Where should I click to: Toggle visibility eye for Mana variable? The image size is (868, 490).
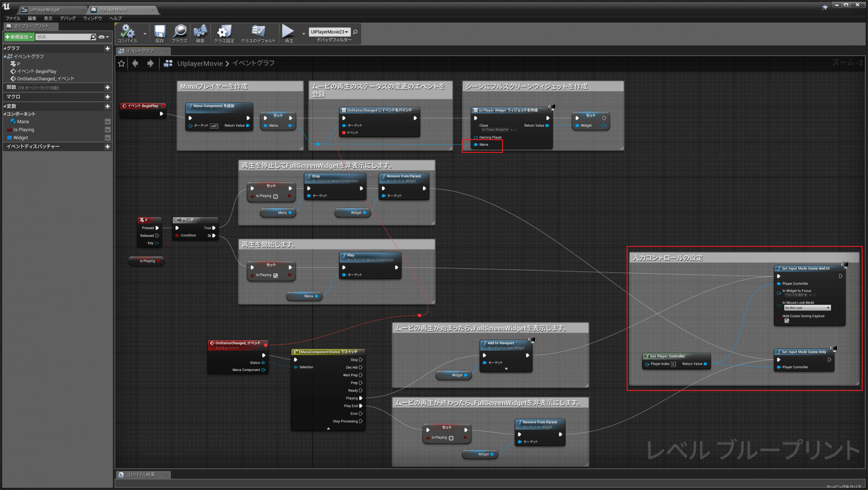[x=108, y=122]
